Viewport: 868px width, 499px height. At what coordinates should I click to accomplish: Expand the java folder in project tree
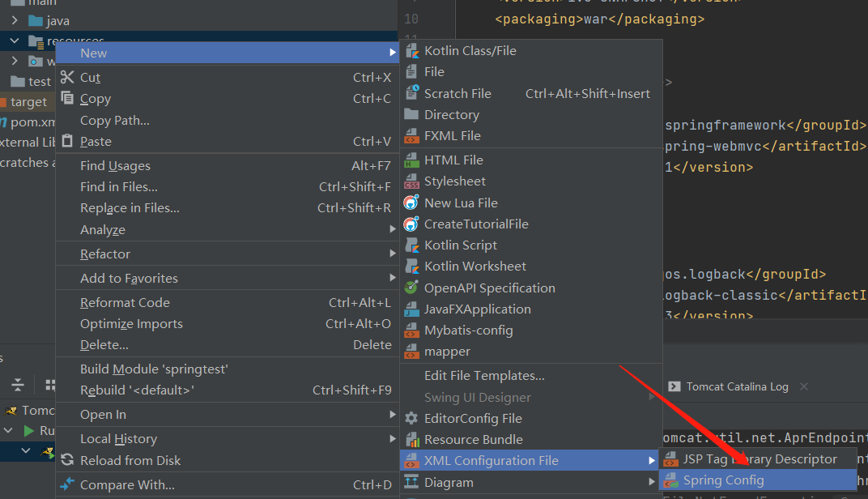[x=15, y=20]
